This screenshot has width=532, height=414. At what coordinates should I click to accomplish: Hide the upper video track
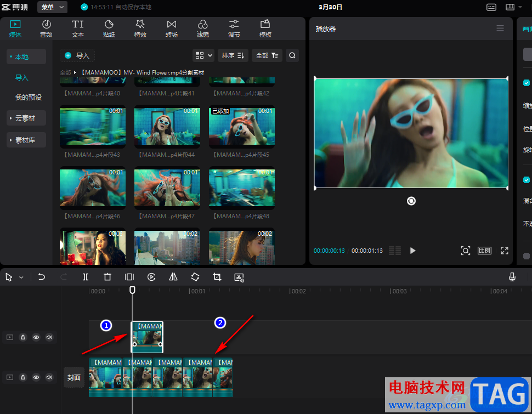36,337
